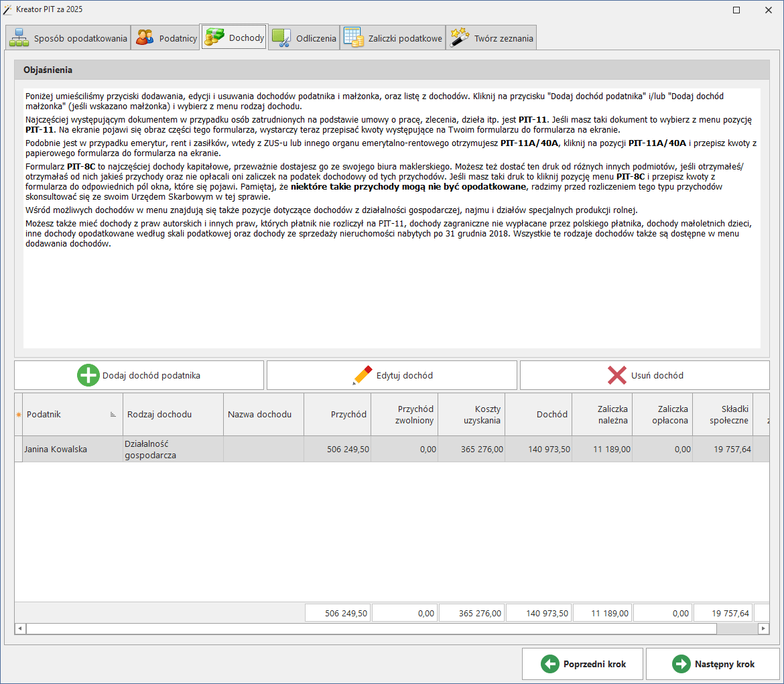This screenshot has height=684, width=784.
Task: Click the 365 276,00 cell in Janina's row
Action: tap(472, 449)
